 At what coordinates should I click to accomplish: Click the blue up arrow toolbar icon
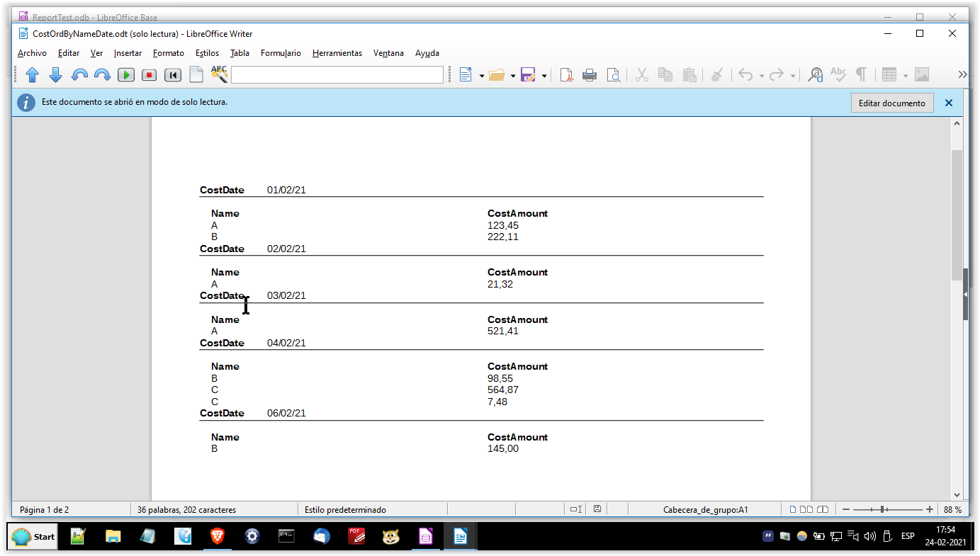32,75
